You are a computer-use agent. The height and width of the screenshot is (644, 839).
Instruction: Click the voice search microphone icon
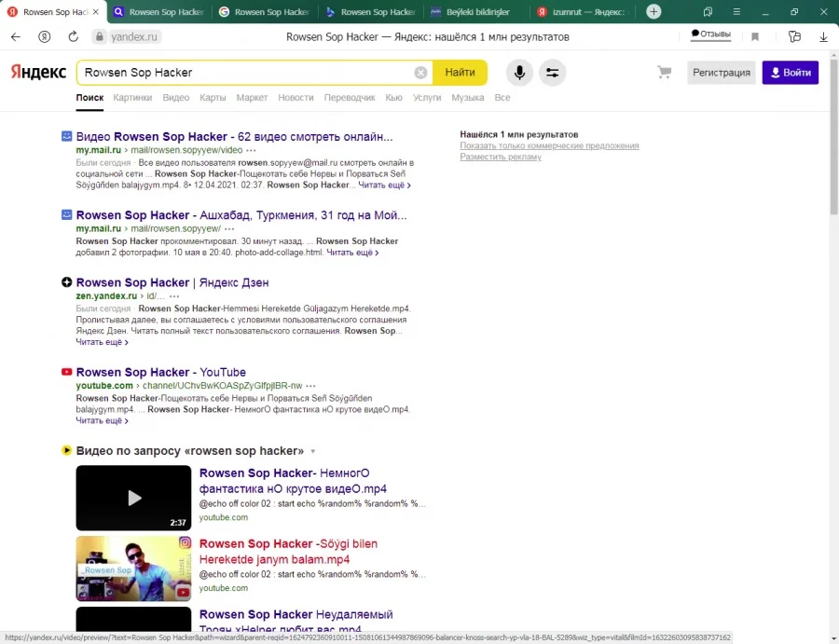[x=519, y=73]
